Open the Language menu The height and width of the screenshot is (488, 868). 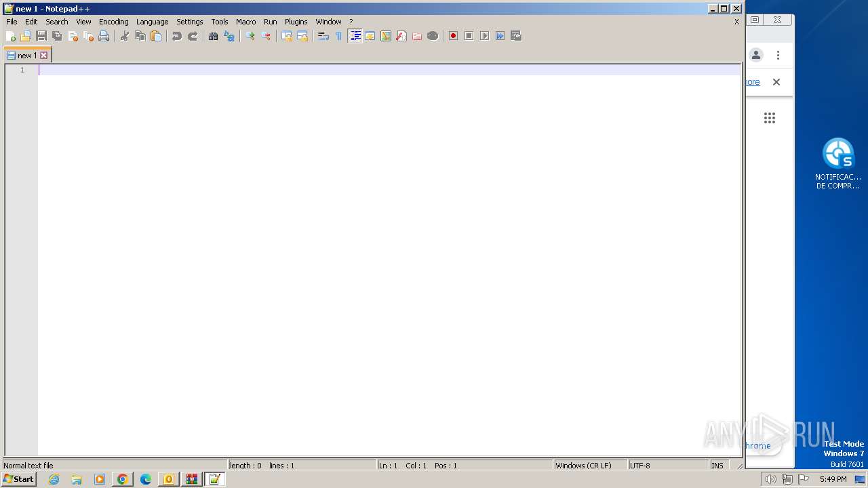[153, 22]
